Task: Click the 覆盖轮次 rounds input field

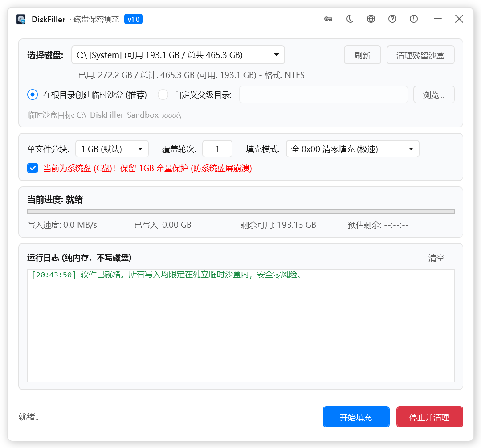Action: tap(217, 149)
